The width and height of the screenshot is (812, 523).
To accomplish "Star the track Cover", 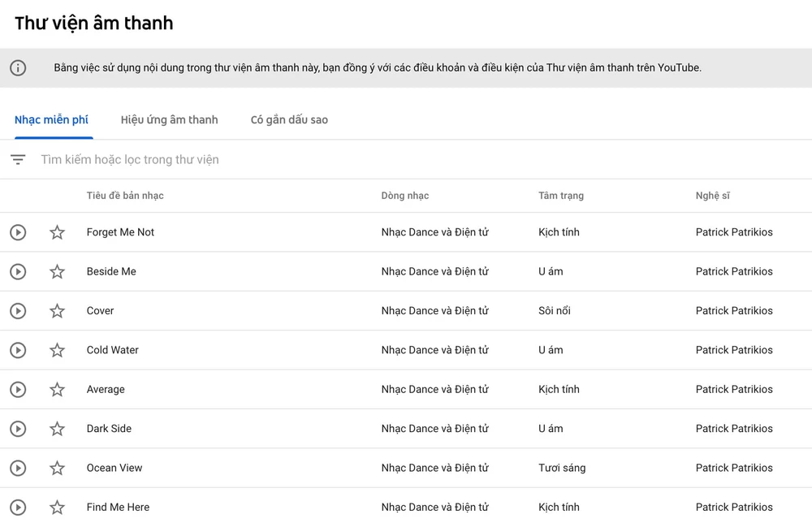I will click(57, 311).
